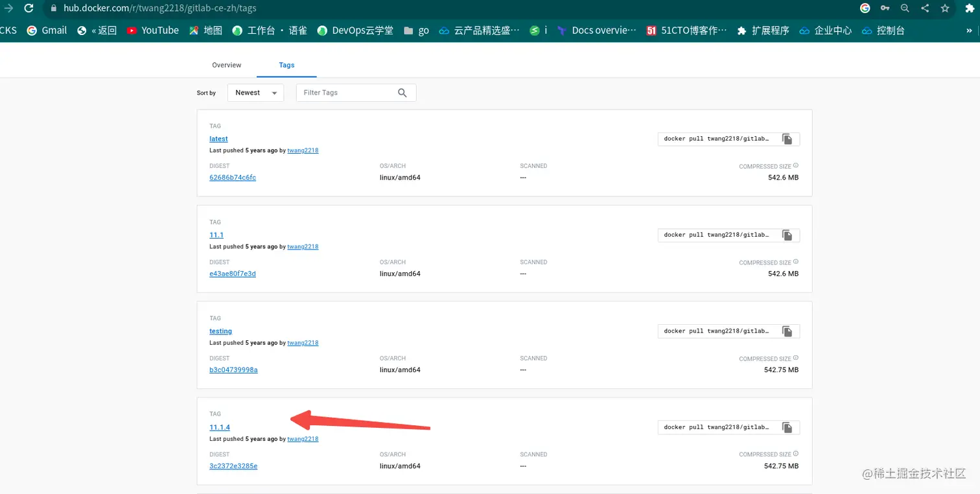Click 542.75 MB size in testing card
The image size is (980, 494).
[x=781, y=370]
